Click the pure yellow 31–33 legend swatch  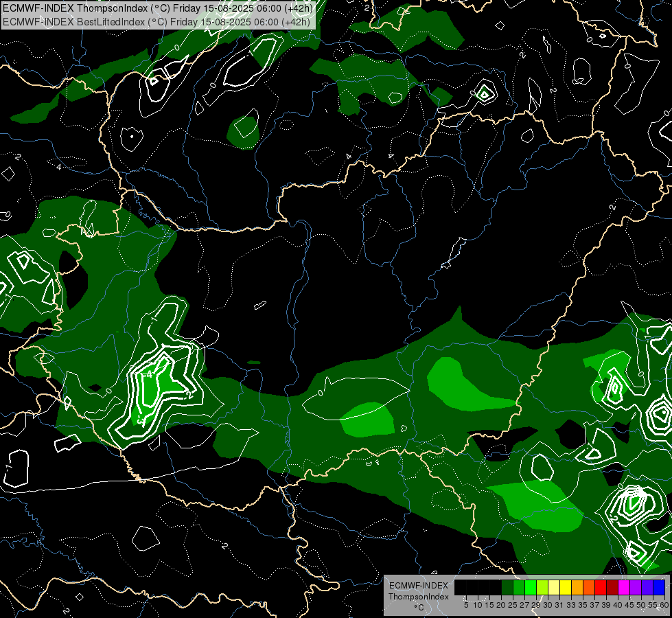tap(566, 587)
